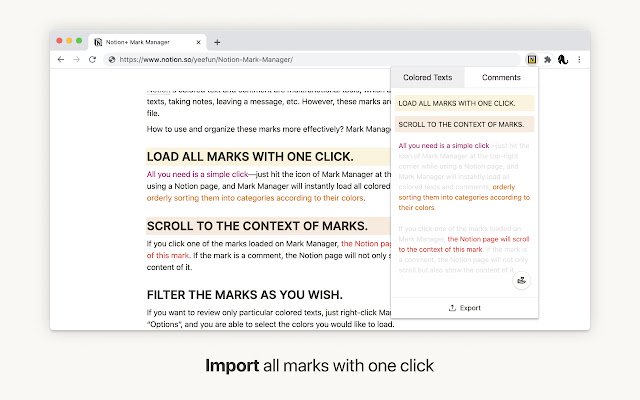
Task: Open the puzzle-piece extensions menu
Action: (x=548, y=60)
